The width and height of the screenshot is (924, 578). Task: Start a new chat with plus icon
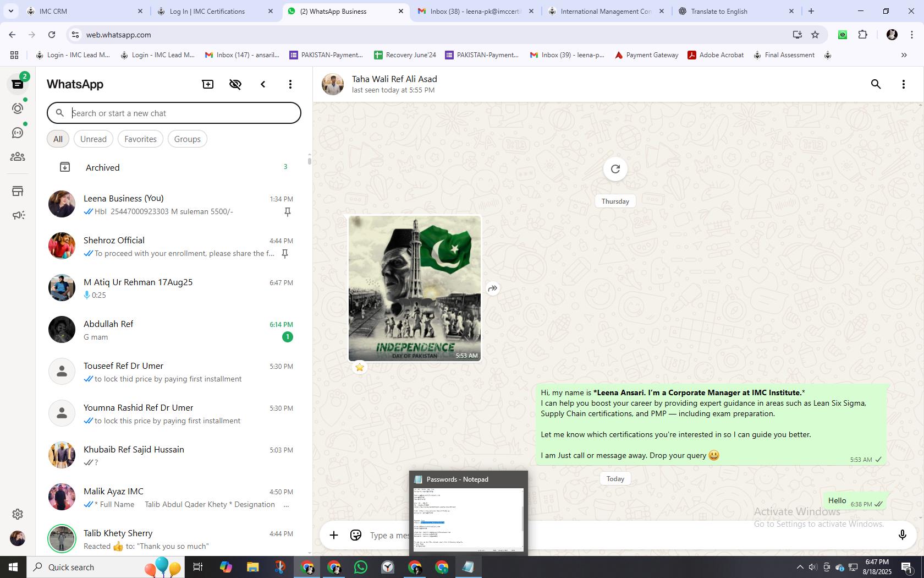coord(208,84)
